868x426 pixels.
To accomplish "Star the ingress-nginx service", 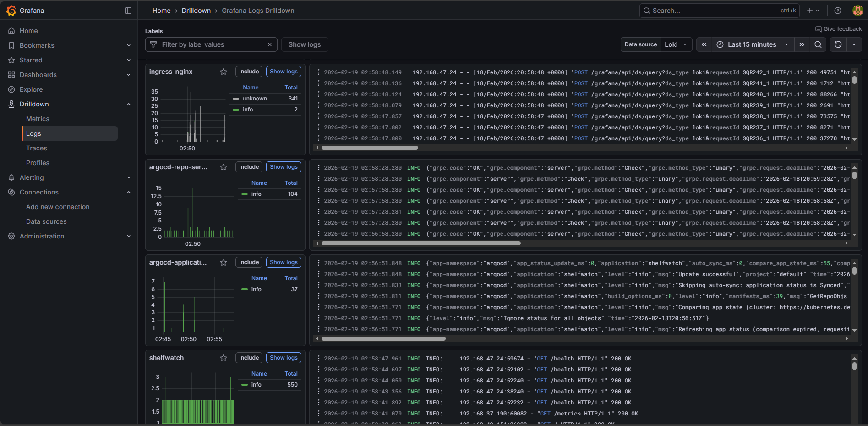I will point(224,72).
